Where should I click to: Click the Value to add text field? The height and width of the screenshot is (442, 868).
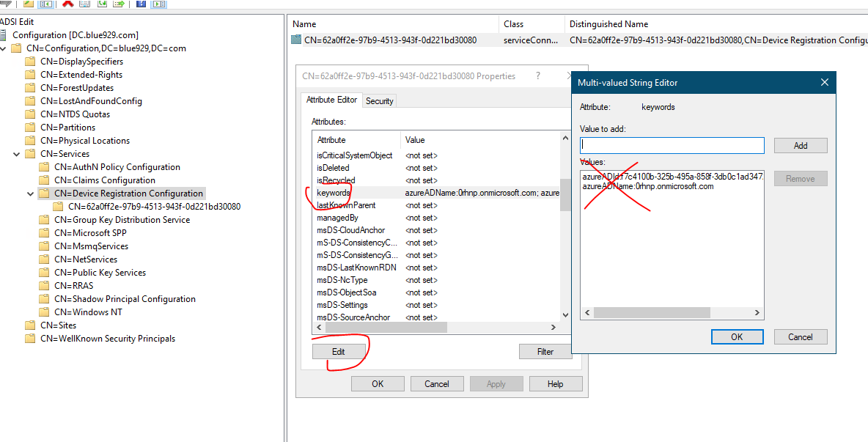point(672,146)
